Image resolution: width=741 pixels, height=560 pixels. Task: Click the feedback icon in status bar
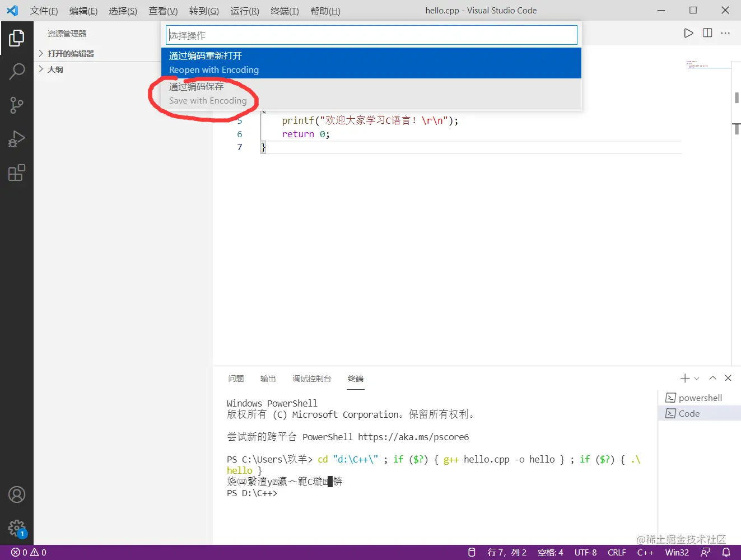coord(705,552)
